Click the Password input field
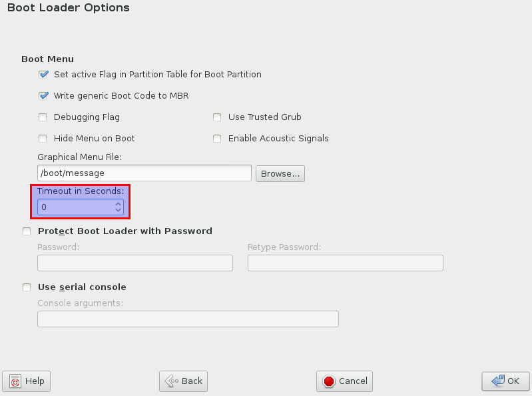 point(134,263)
